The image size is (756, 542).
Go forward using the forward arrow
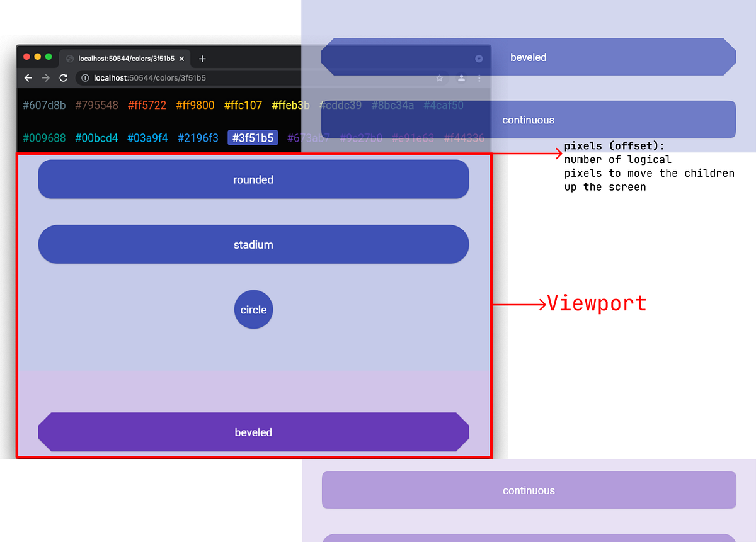45,78
